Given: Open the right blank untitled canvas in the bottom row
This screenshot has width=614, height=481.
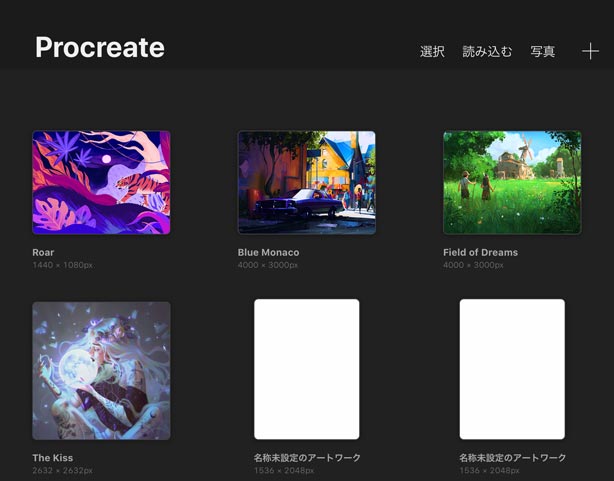Looking at the screenshot, I should pyautogui.click(x=512, y=369).
